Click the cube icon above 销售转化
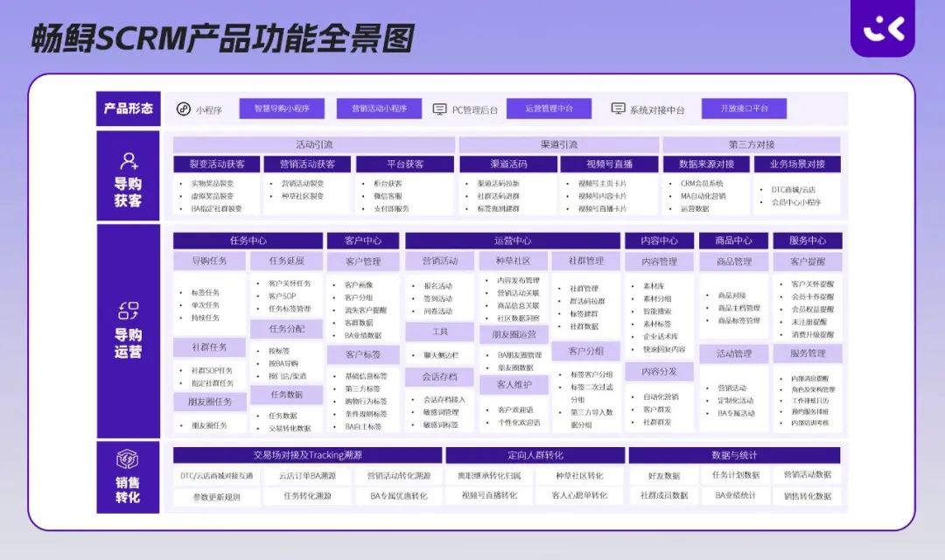The width and height of the screenshot is (945, 560). point(128,460)
